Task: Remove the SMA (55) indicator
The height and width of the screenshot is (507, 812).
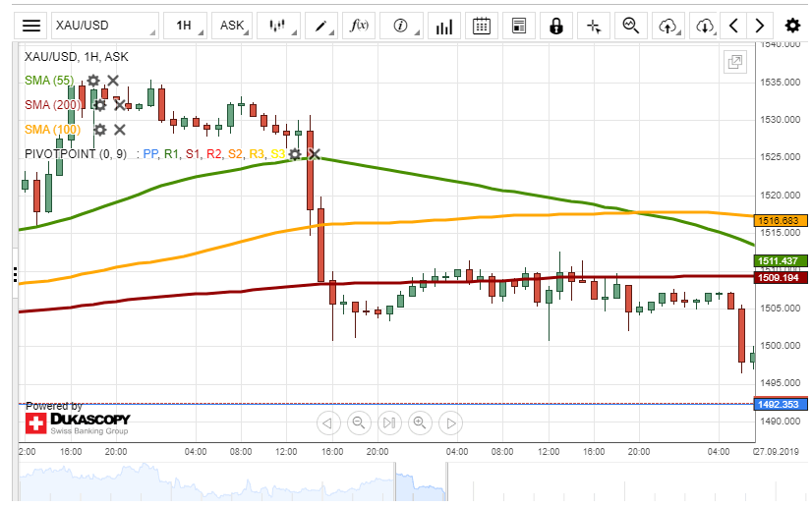Action: (113, 81)
